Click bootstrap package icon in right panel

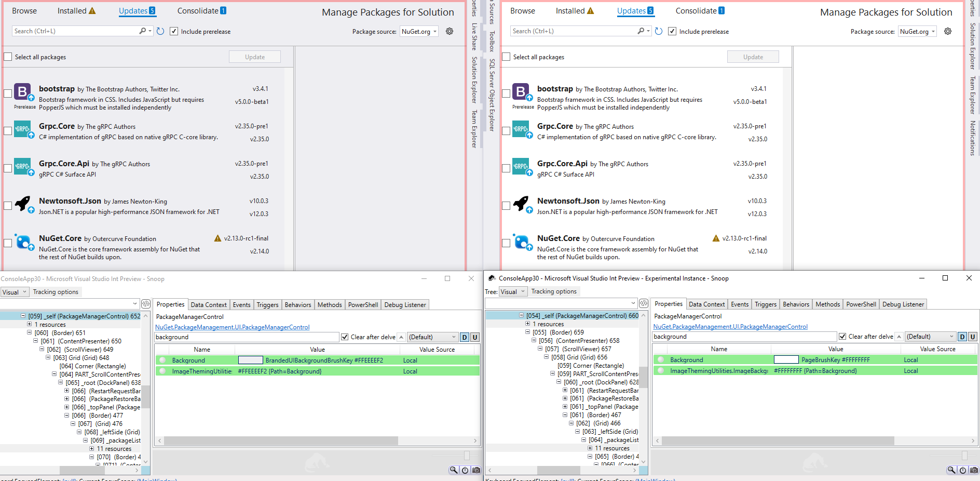click(x=522, y=92)
